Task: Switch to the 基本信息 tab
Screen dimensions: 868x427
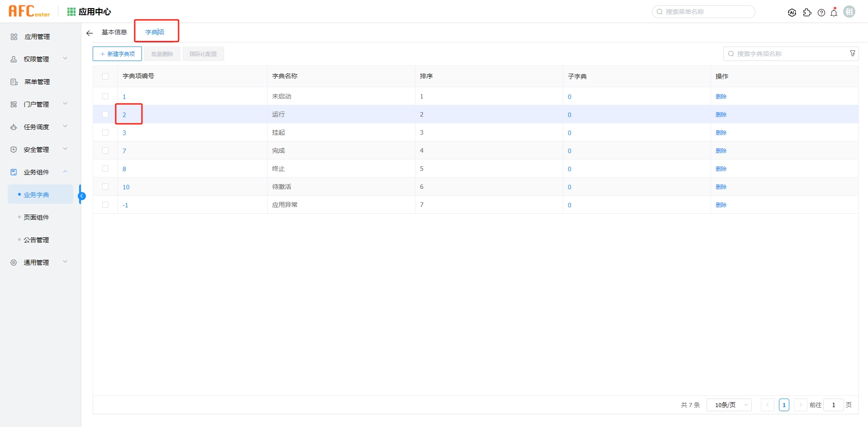Action: [x=114, y=32]
